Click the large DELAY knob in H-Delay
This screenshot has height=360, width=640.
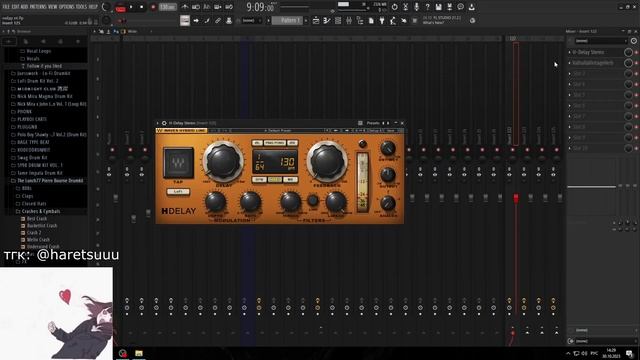click(223, 162)
